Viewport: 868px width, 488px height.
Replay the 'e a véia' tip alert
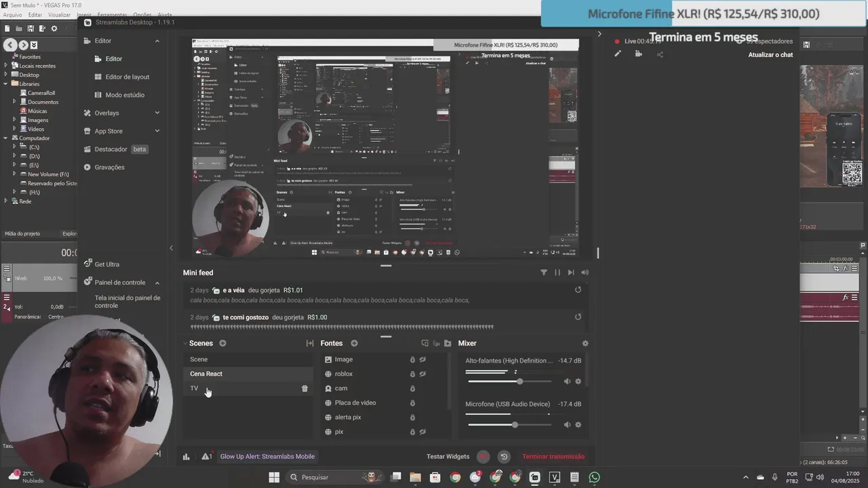point(578,290)
